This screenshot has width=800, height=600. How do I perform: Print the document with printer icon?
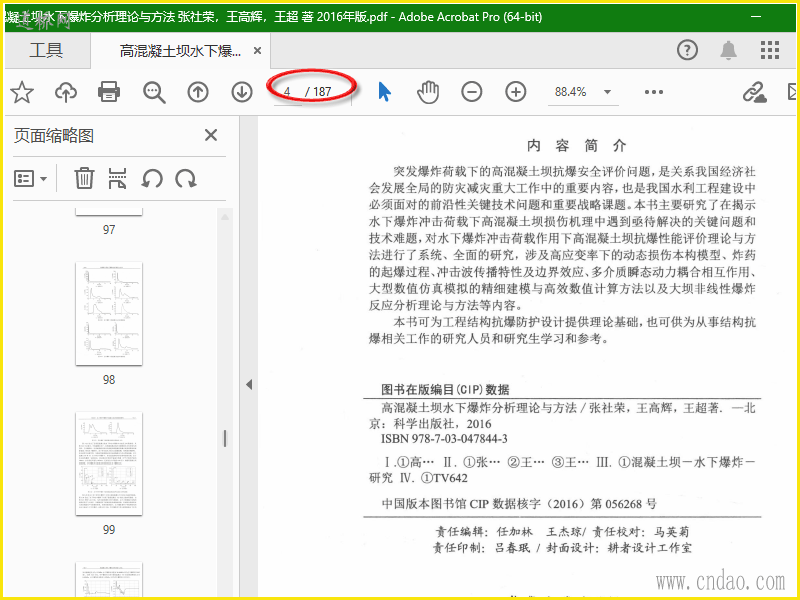click(109, 92)
